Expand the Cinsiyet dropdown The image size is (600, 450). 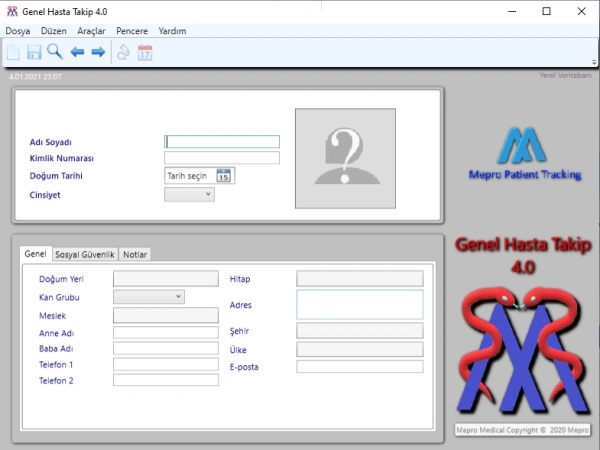point(190,194)
